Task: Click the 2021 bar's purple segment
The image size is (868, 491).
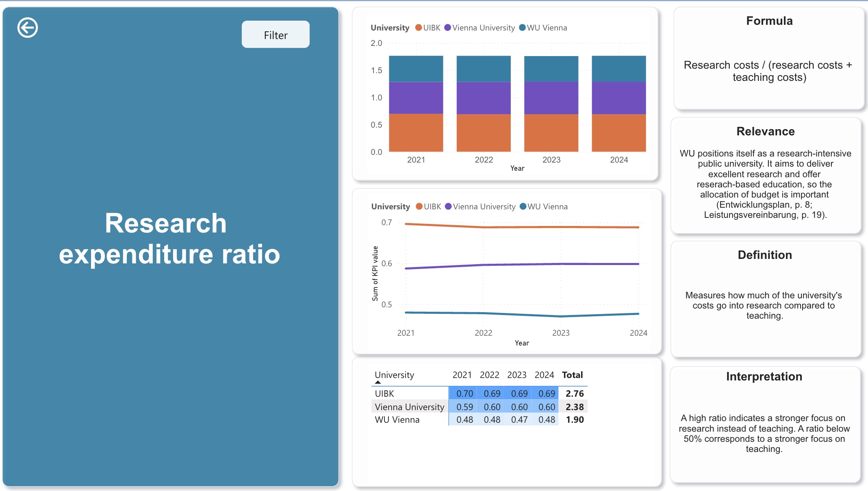Action: pos(416,98)
